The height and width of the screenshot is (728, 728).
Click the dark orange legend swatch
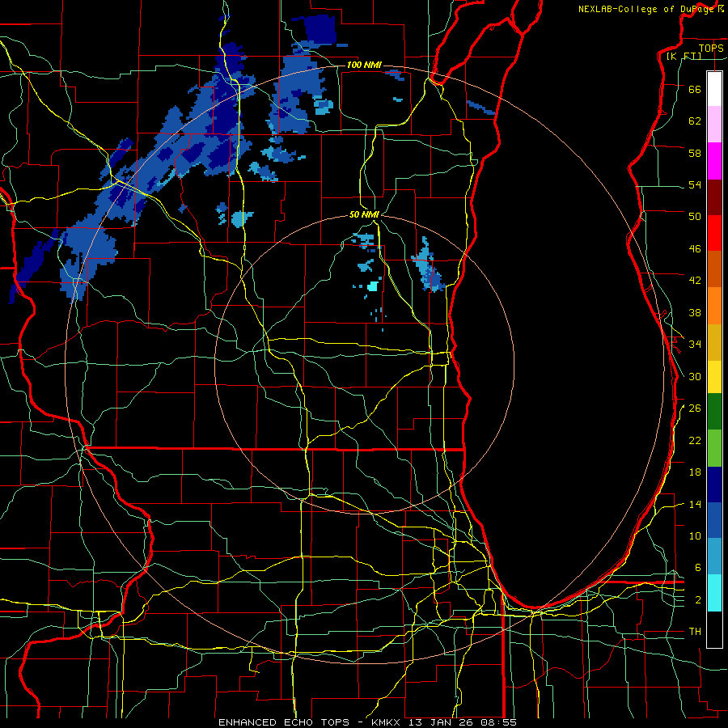(714, 269)
